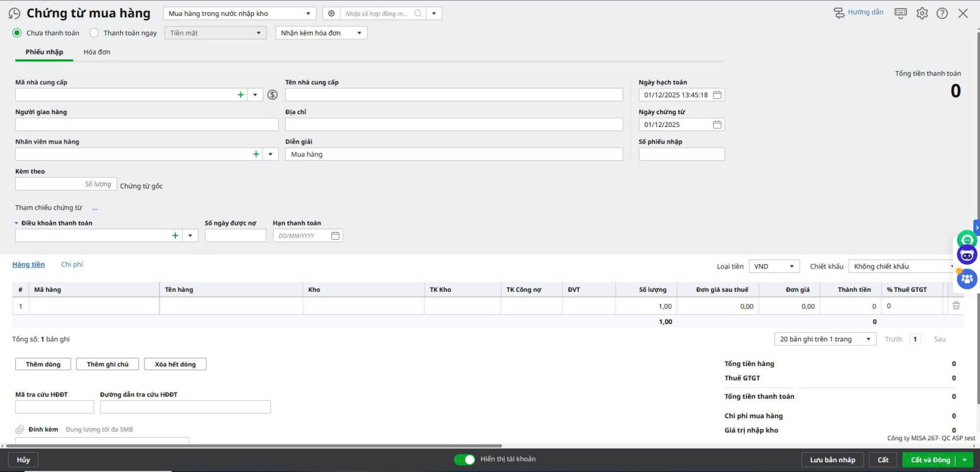Add a new purchasing employee with plus icon
The height and width of the screenshot is (472, 980).
click(x=256, y=154)
